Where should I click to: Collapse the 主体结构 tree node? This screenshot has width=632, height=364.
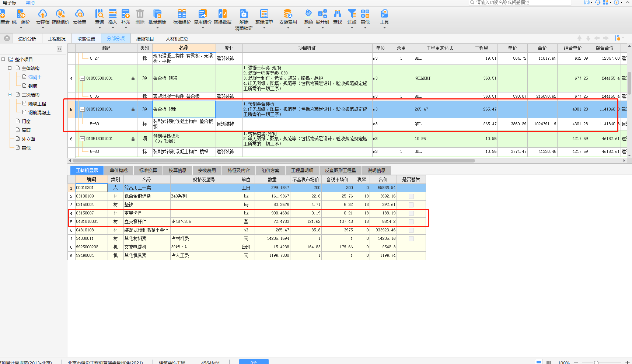point(10,68)
